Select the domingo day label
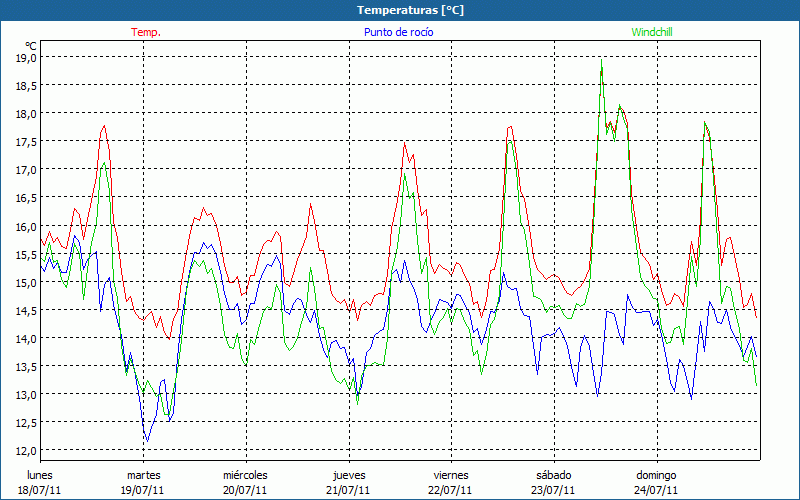Viewport: 800px width, 500px height. 656,475
